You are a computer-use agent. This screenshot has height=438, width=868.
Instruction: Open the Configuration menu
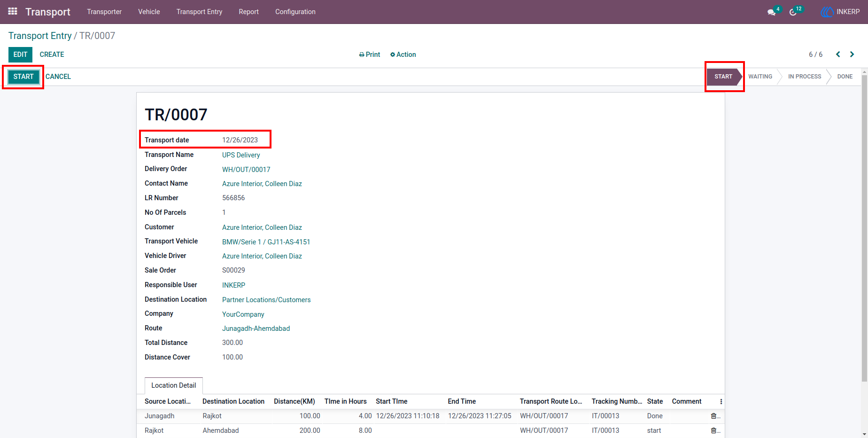pyautogui.click(x=295, y=12)
